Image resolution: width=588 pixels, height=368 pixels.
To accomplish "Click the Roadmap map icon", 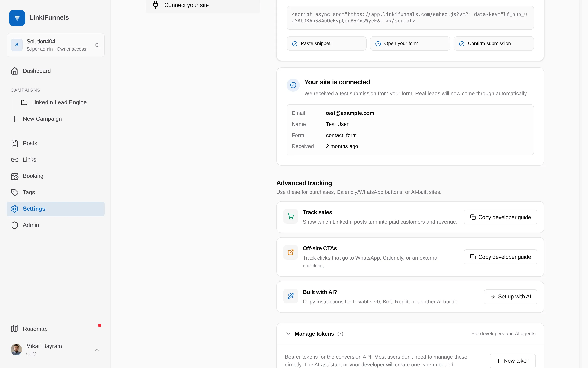I will (14, 329).
